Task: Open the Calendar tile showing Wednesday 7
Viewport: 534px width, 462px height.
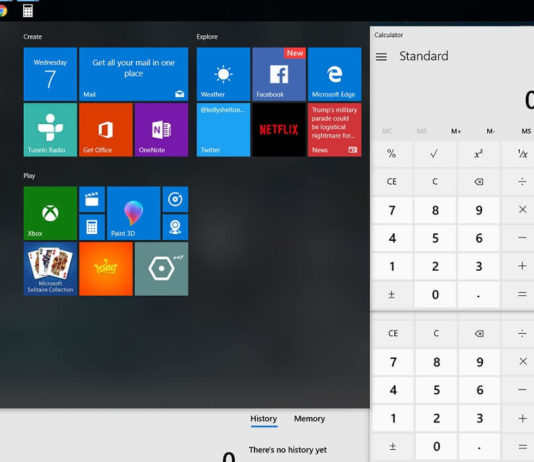Action: tap(50, 74)
